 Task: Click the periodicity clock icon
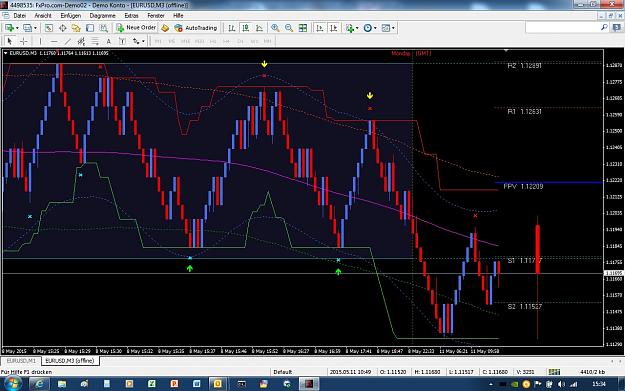pyautogui.click(x=368, y=28)
